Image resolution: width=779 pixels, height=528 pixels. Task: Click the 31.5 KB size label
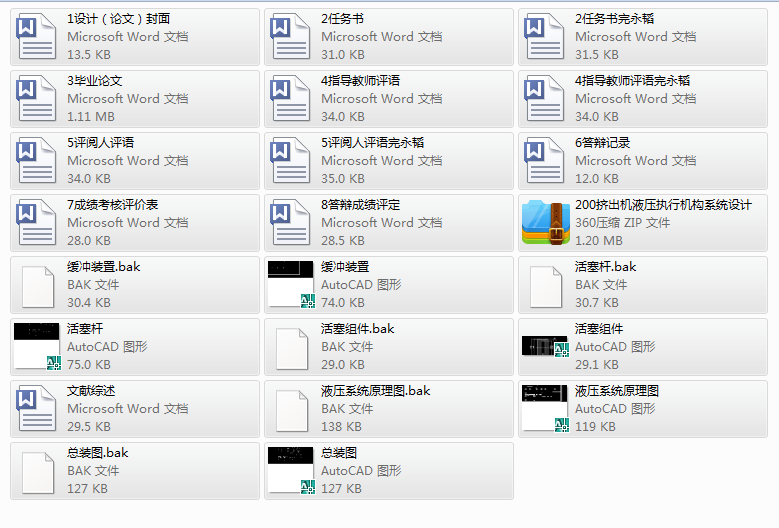597,55
